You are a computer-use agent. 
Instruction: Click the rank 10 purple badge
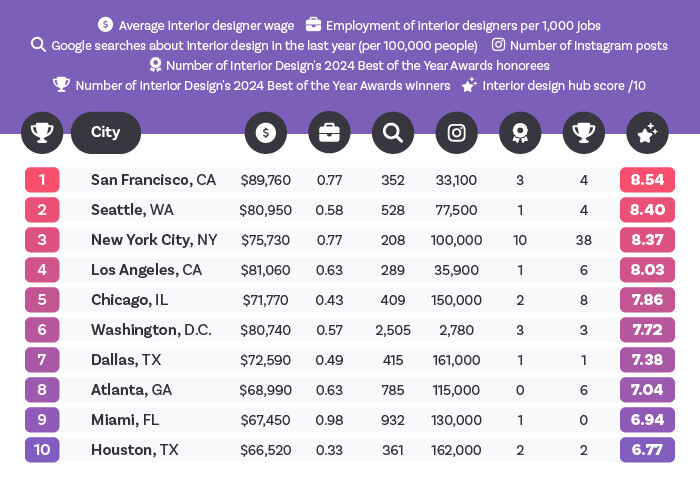coord(42,450)
